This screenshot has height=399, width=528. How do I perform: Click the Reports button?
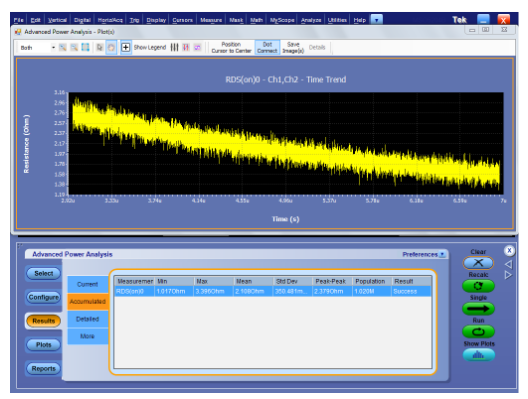[44, 369]
